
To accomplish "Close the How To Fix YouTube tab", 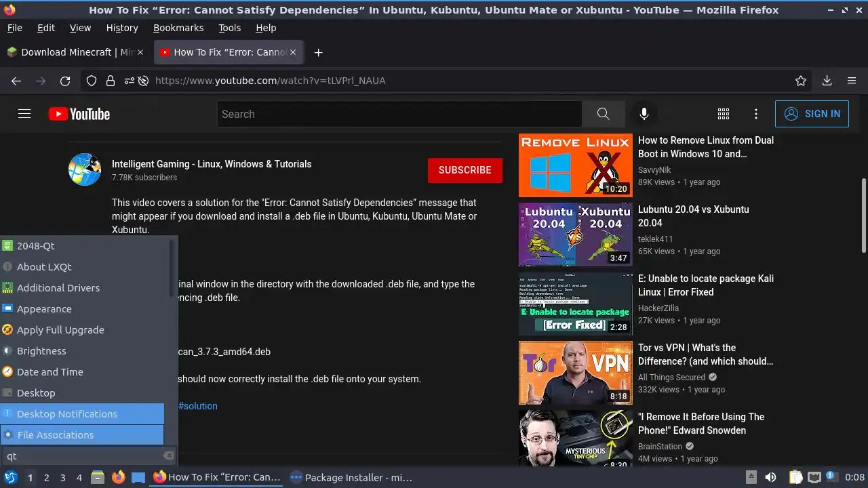I will coord(293,52).
